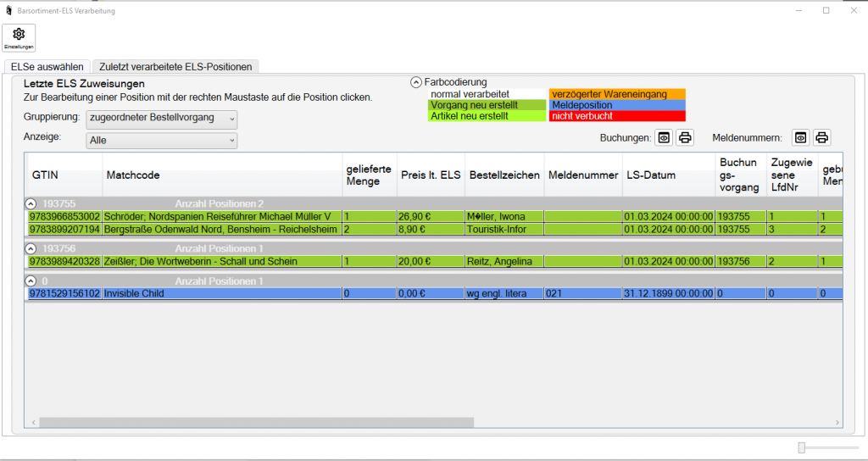Select Zuletzt verarbeitete ELS-Positionen tab
Viewport: 868px width, 461px height.
(x=175, y=66)
